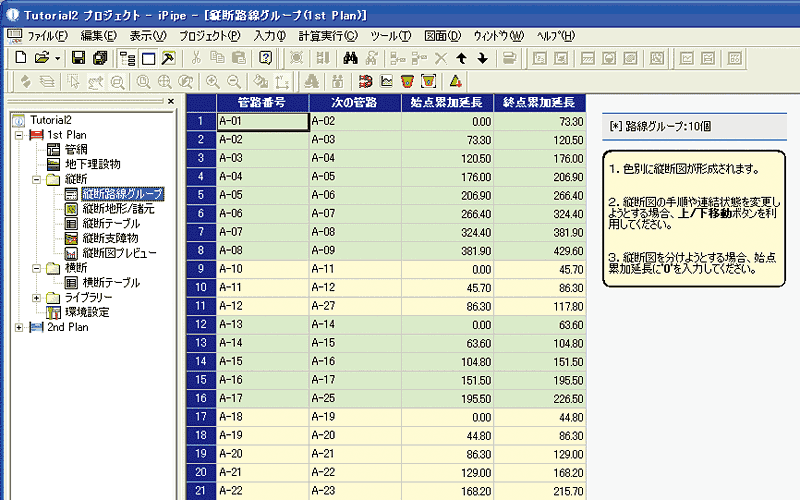Viewport: 800px width, 500px height.
Task: Click the 終点累加延長 column header
Action: 540,103
